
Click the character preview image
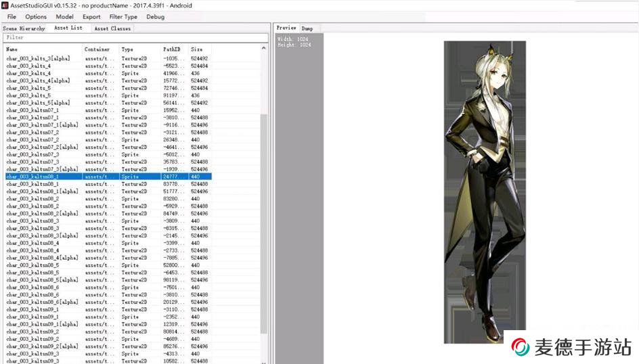click(x=485, y=191)
